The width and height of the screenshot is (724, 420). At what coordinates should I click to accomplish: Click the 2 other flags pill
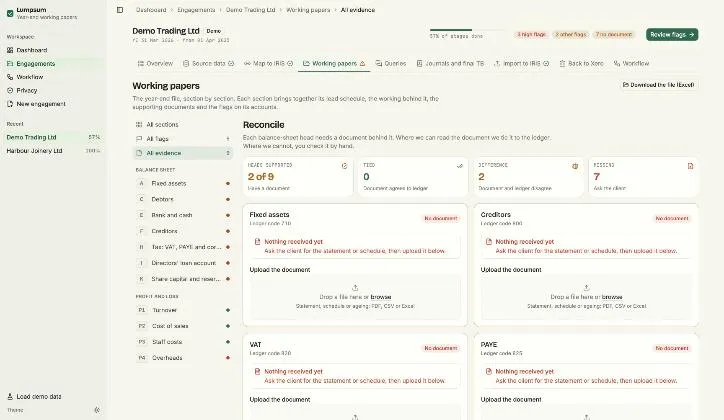[x=571, y=35]
